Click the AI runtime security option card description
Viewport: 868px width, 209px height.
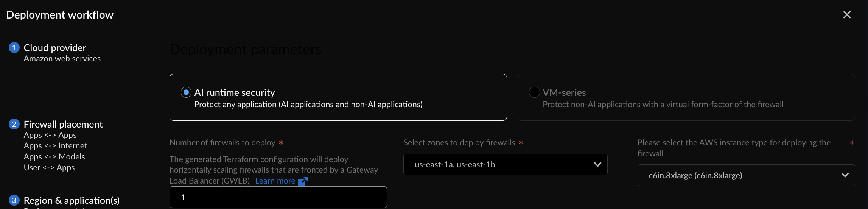coord(308,104)
